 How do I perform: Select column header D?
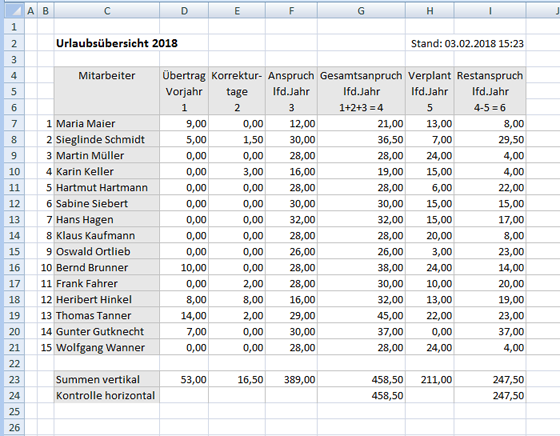coord(184,11)
